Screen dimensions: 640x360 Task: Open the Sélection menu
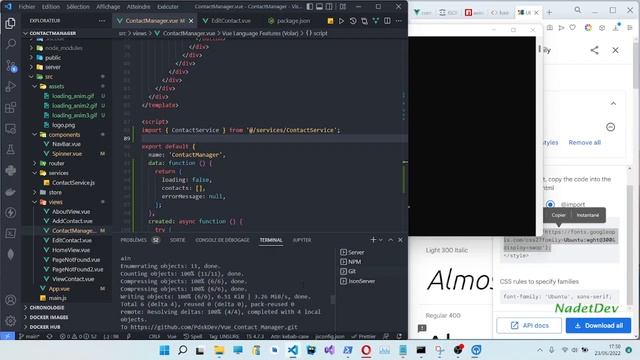[x=78, y=7]
